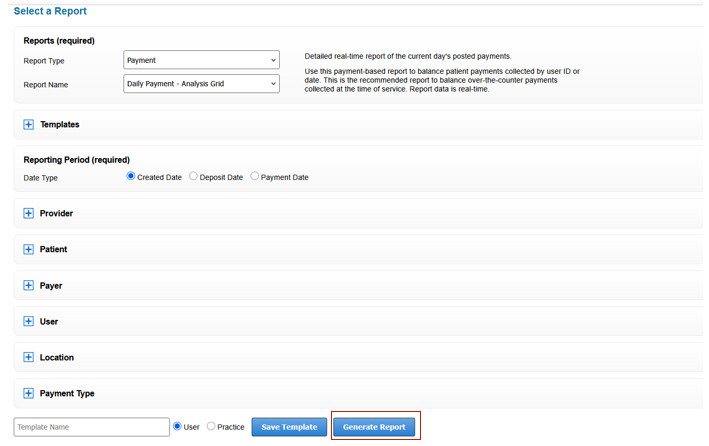Click into the Template Name field
The height and width of the screenshot is (446, 709).
coord(91,427)
